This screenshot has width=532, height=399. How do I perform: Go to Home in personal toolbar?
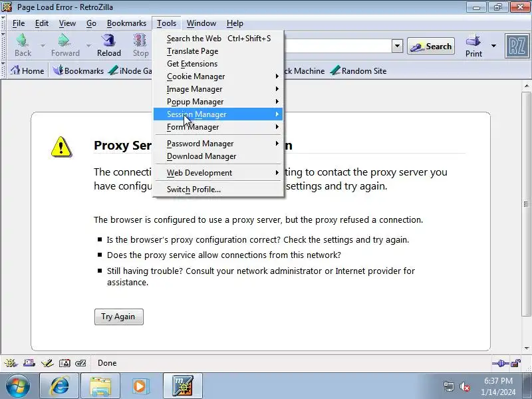(27, 70)
